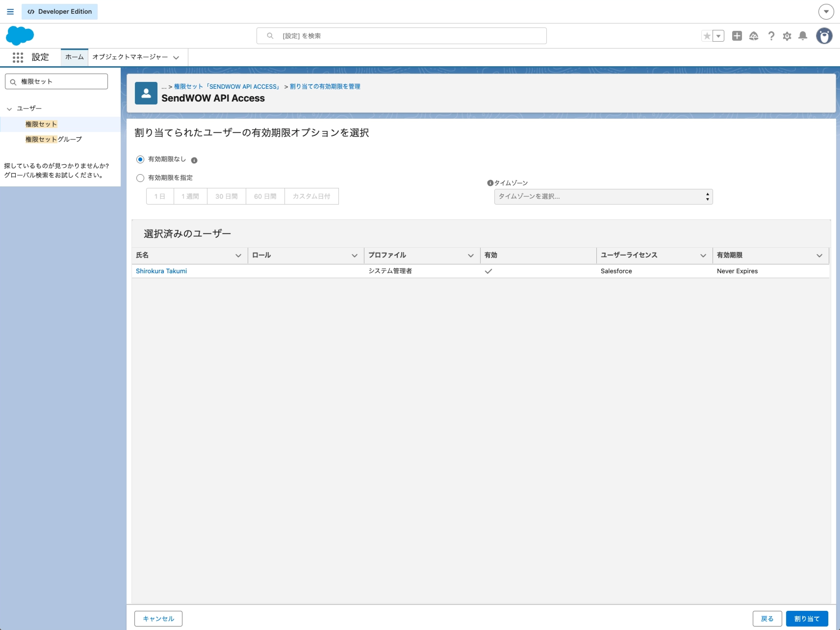
Task: Select the 有効期限を指定 radio button
Action: pos(140,178)
